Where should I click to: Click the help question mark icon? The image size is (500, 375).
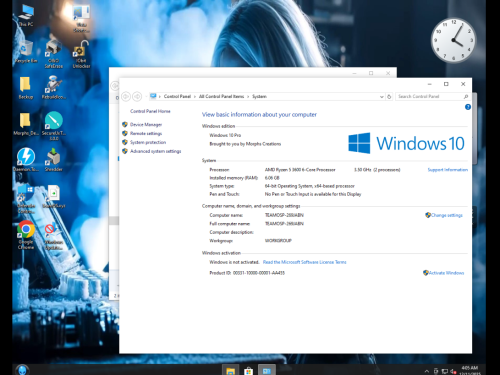coord(468,107)
